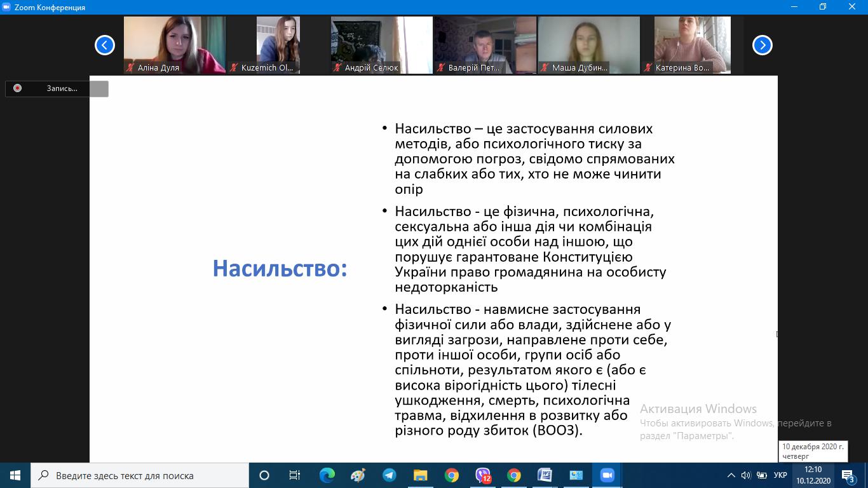
Task: Open Paint app in taskbar
Action: tap(358, 475)
